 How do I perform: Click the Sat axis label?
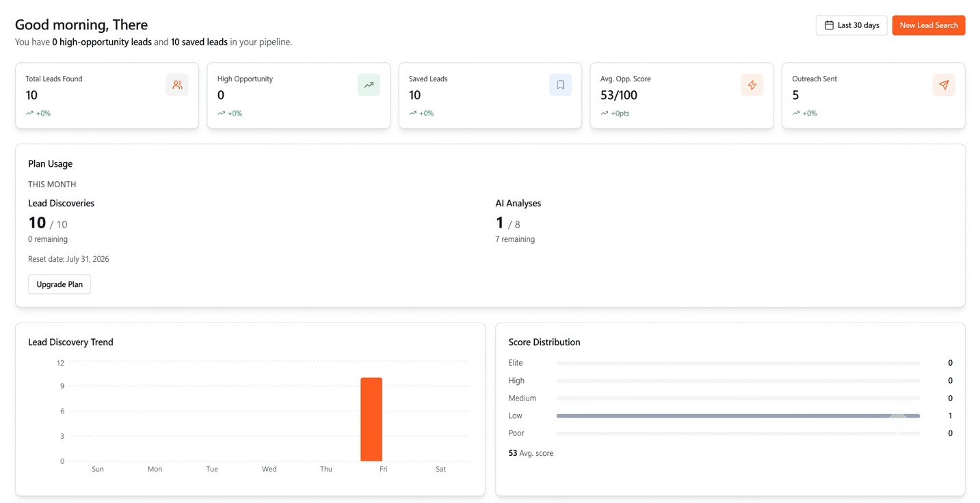click(440, 470)
